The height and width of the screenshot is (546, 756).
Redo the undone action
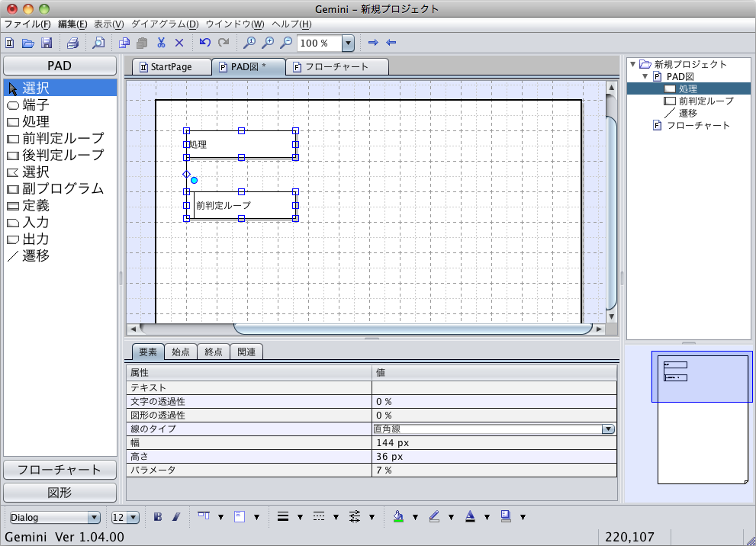[x=224, y=43]
